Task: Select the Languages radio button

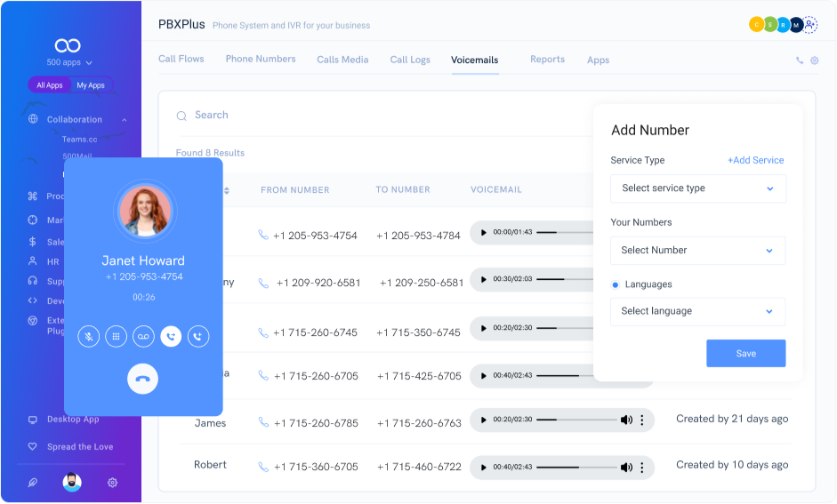Action: [616, 284]
